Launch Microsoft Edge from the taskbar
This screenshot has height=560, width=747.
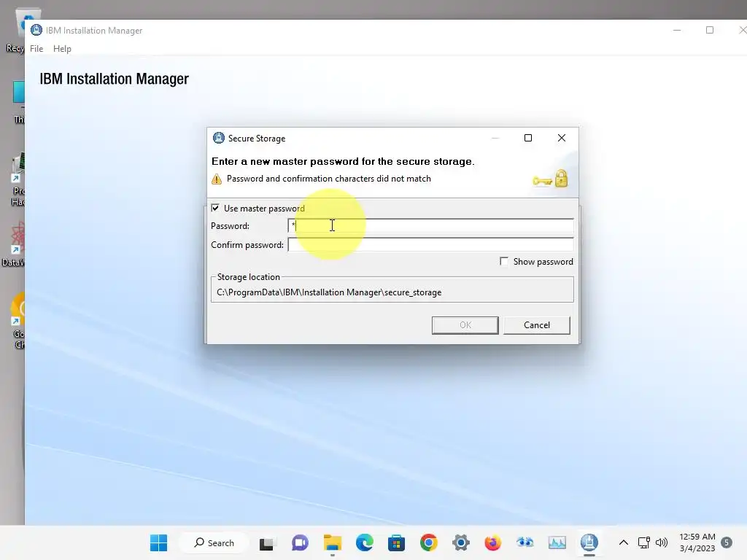(x=365, y=542)
